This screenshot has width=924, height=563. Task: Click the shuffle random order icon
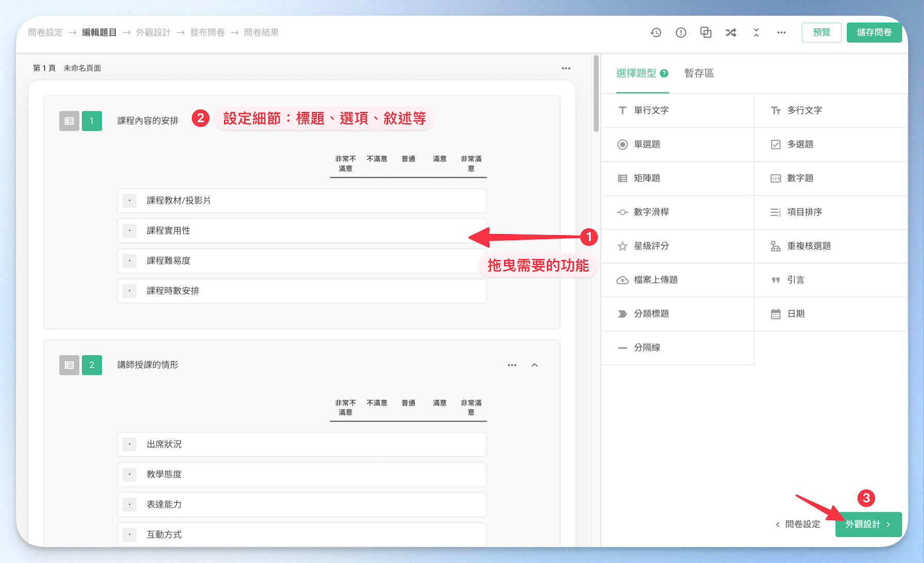(731, 33)
